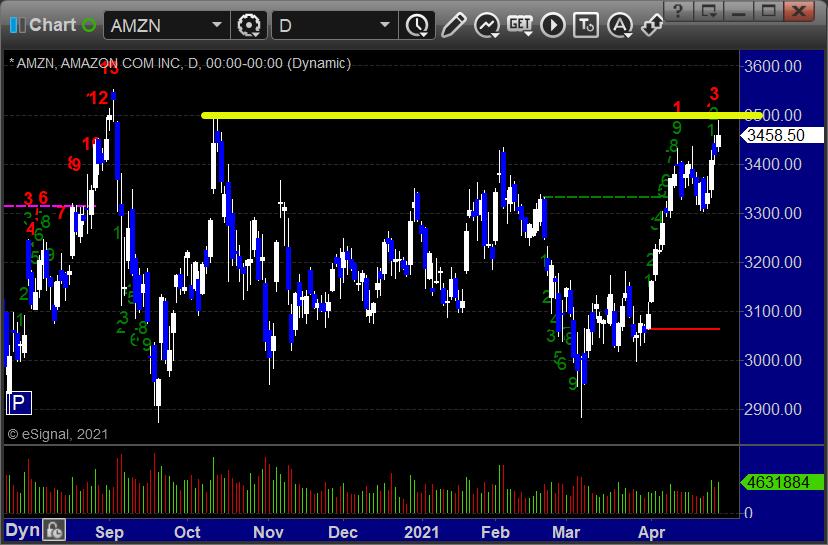Click the Feb label on time axis
This screenshot has width=828, height=545.
pyautogui.click(x=495, y=532)
